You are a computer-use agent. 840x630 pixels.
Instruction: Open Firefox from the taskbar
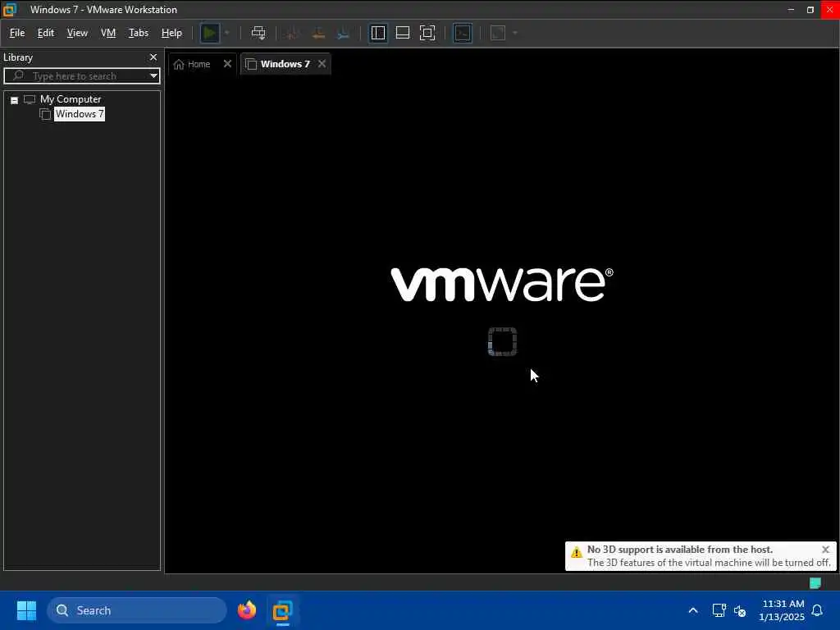tap(247, 610)
